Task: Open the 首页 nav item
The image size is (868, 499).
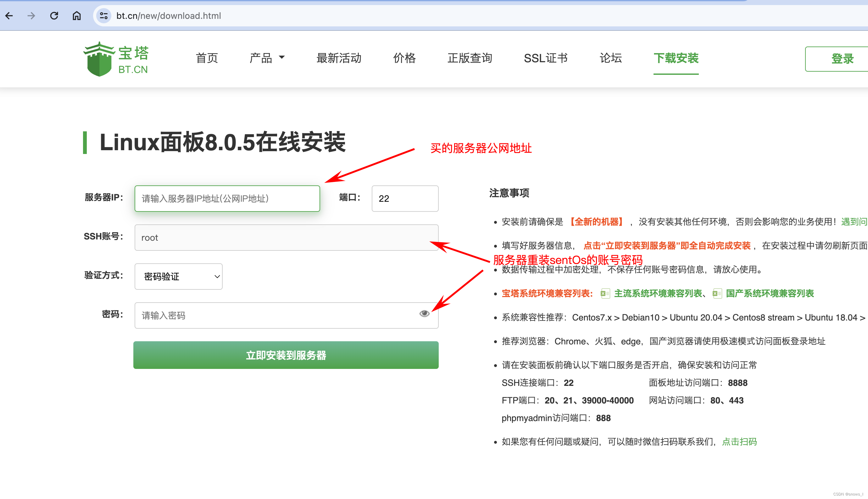Action: [207, 58]
